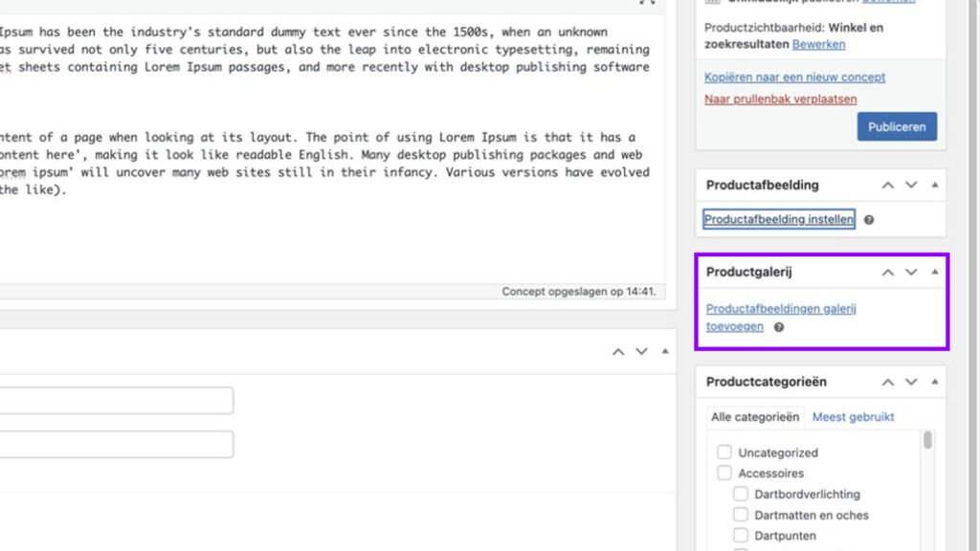Select the Alle categorieën tab
The height and width of the screenshot is (551, 980).
754,416
